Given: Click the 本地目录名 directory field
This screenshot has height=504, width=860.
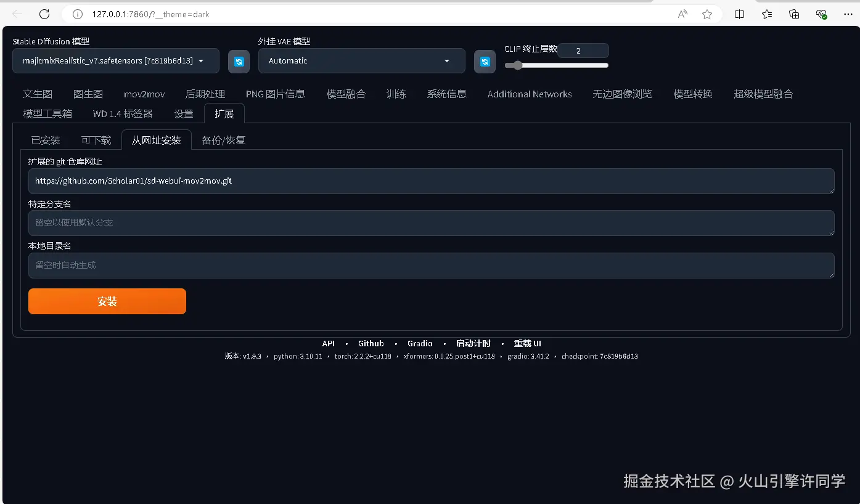Looking at the screenshot, I should tap(432, 266).
